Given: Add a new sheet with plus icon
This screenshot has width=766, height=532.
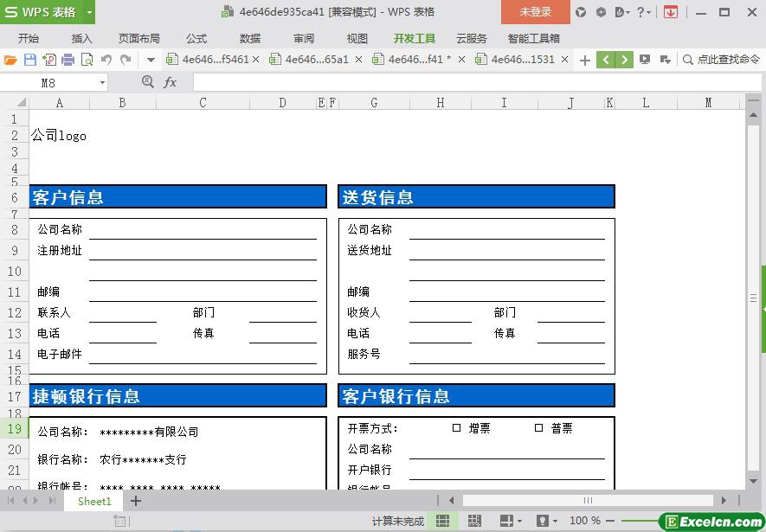Looking at the screenshot, I should [135, 501].
